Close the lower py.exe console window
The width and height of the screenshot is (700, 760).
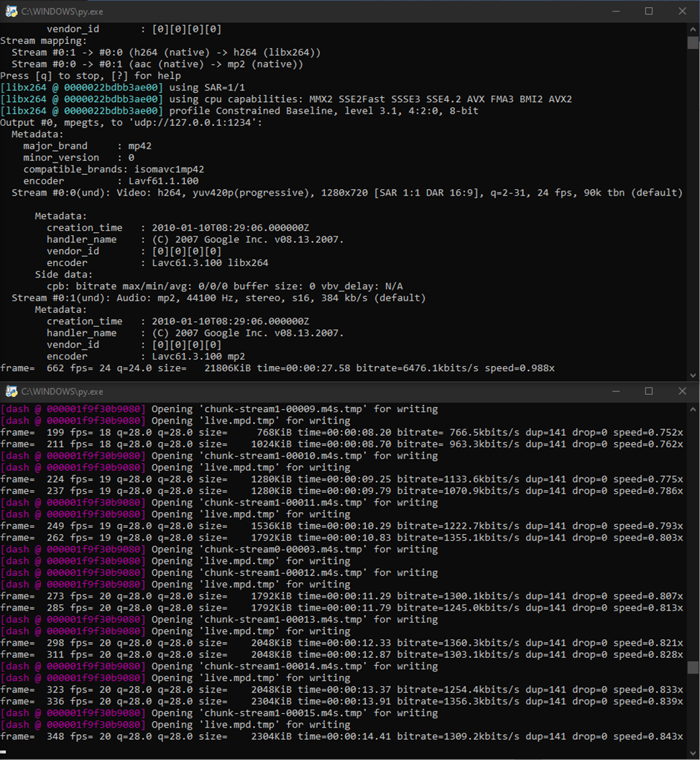(682, 391)
